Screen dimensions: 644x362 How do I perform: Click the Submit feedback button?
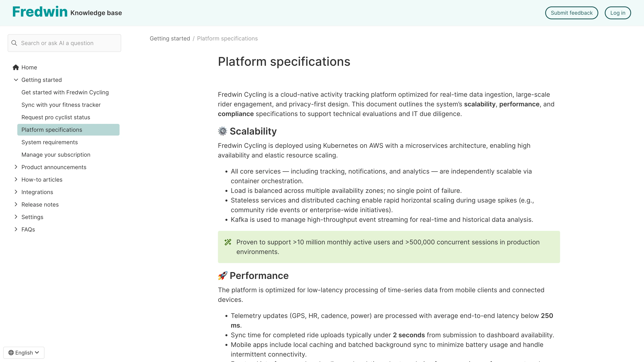571,13
